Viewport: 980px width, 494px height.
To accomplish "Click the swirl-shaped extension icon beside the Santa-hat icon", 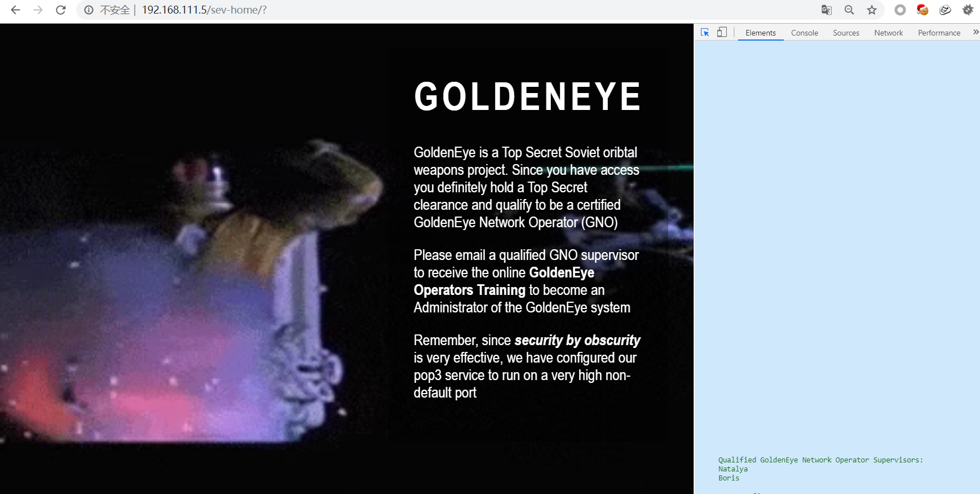I will pos(945,10).
